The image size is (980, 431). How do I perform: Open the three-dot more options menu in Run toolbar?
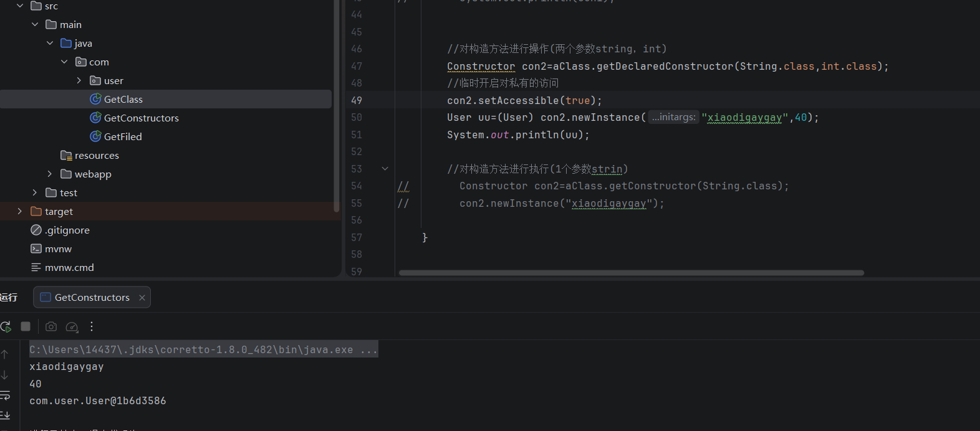click(92, 326)
